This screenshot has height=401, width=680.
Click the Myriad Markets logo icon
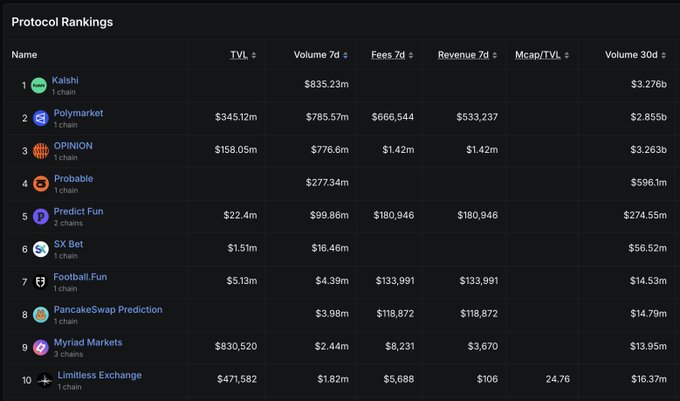pos(40,348)
